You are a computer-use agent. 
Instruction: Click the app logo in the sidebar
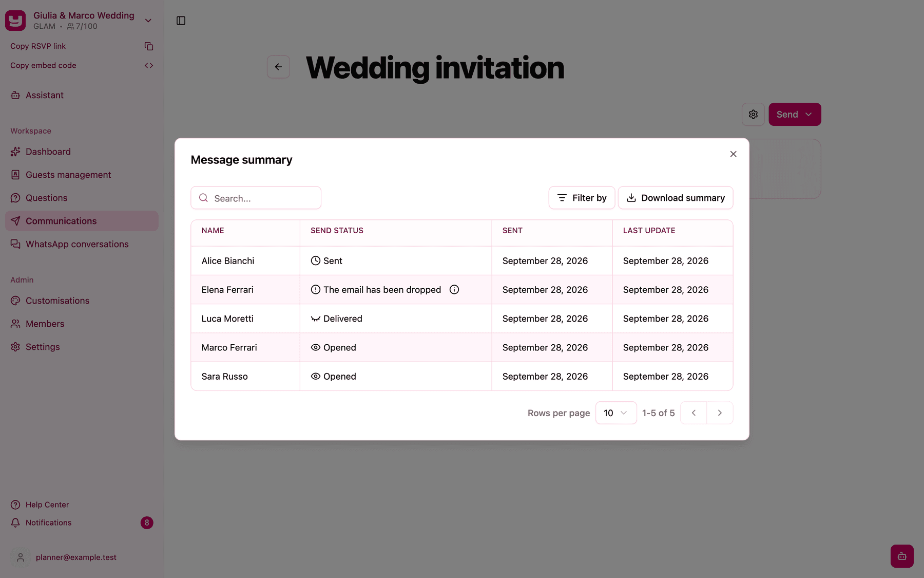pyautogui.click(x=15, y=21)
